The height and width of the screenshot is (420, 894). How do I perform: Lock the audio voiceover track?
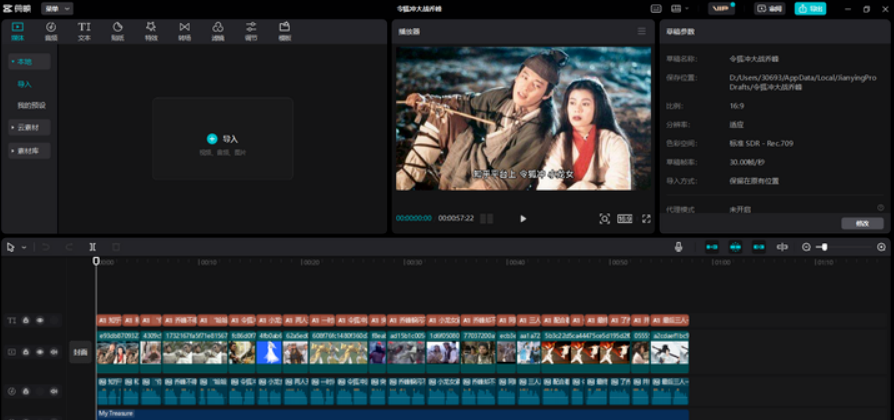26,392
